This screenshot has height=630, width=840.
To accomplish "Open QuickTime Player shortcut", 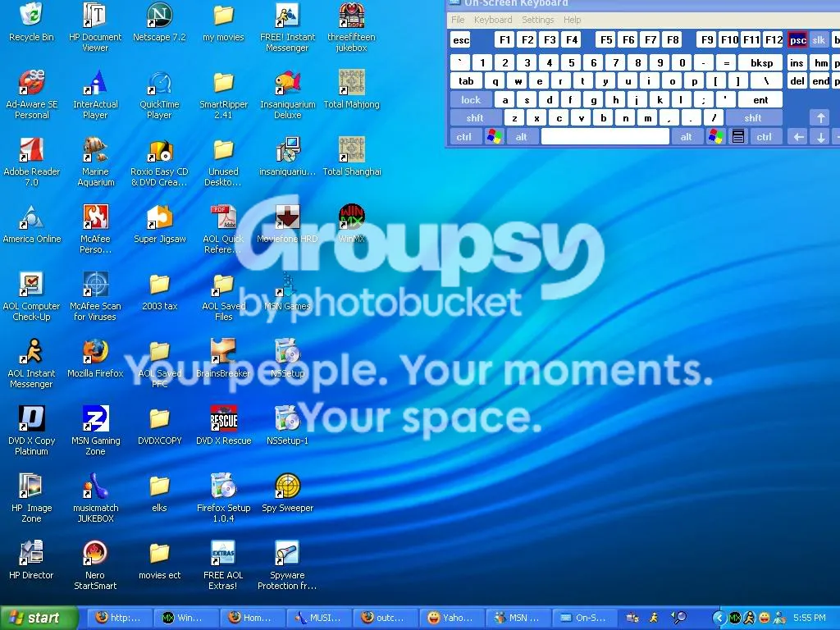I will coord(159,94).
